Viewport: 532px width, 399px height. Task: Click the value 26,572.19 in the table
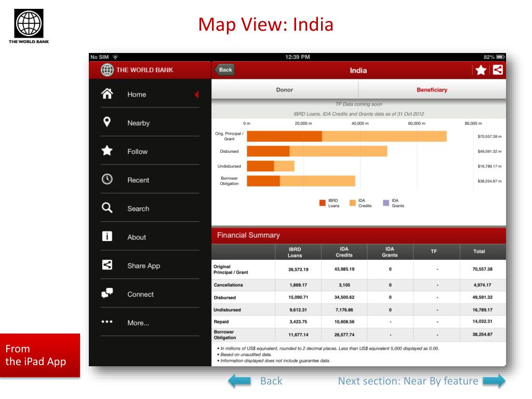click(x=298, y=270)
